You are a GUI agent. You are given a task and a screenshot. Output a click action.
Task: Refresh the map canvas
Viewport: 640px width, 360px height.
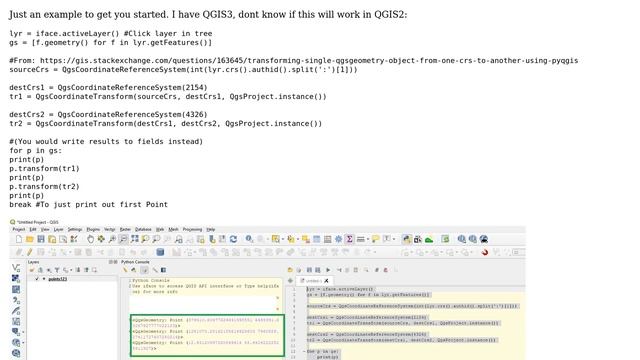click(233, 239)
